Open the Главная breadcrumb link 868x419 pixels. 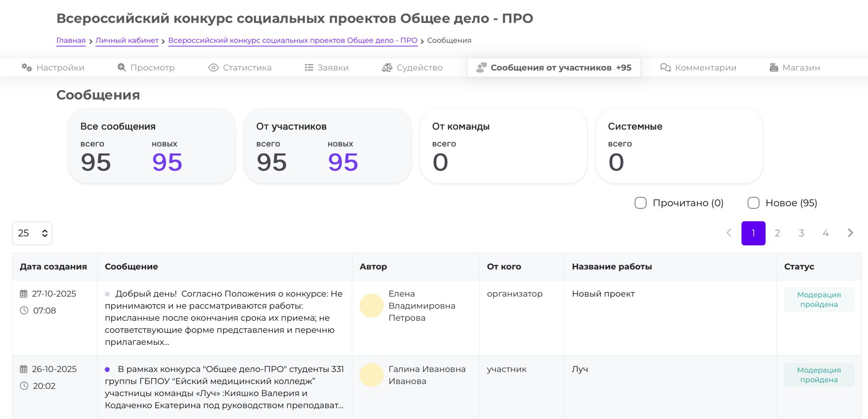[71, 41]
